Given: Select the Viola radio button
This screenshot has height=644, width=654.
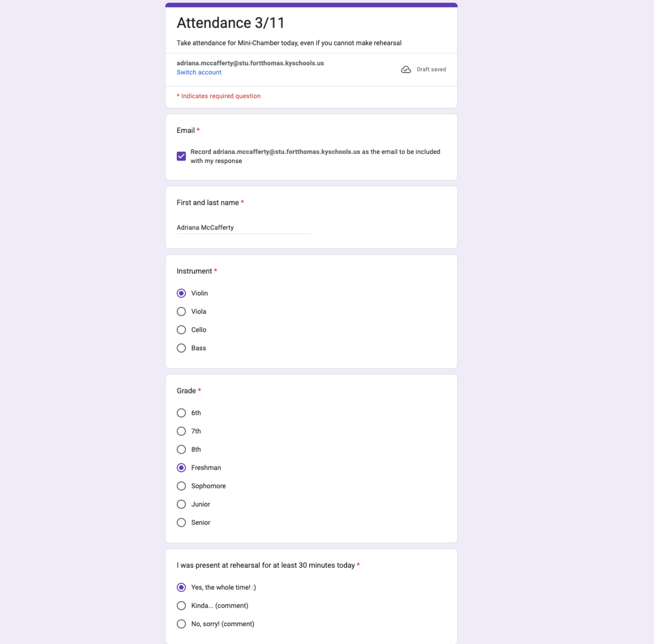Looking at the screenshot, I should tap(181, 312).
